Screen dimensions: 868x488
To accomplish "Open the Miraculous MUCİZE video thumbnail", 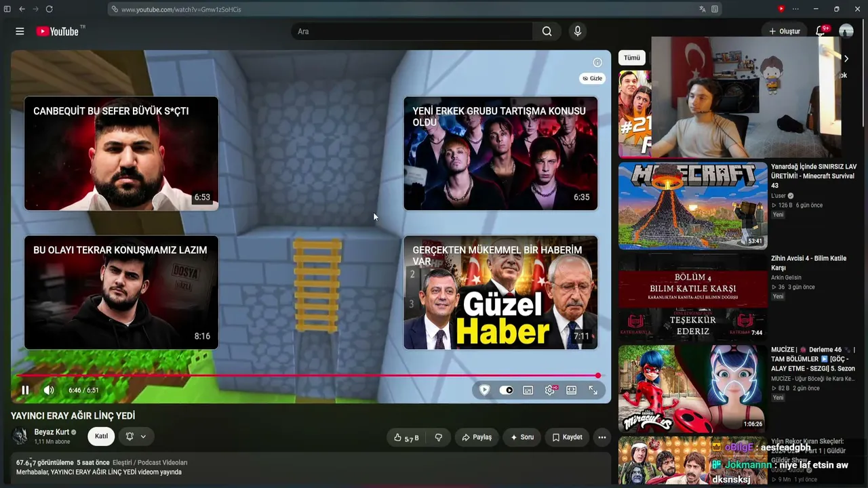I will click(692, 388).
